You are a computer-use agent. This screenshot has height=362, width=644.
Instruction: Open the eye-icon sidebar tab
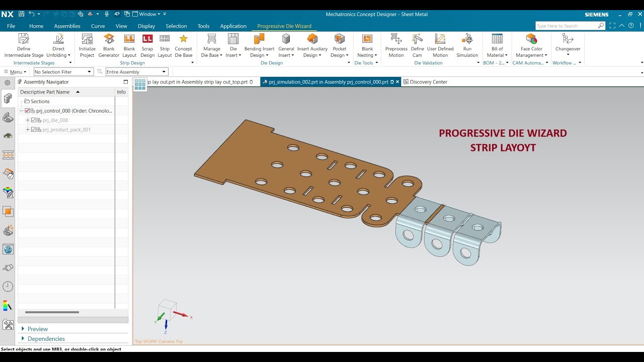[8, 136]
